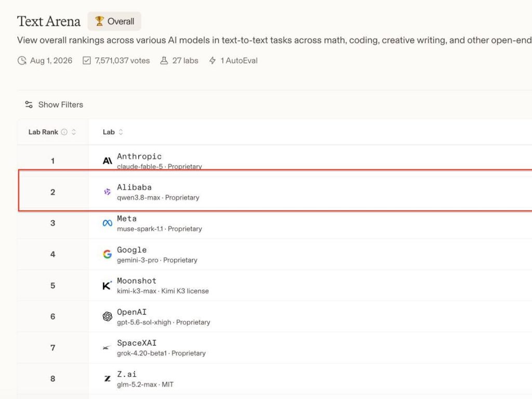Click rank 2 cell

[53, 192]
